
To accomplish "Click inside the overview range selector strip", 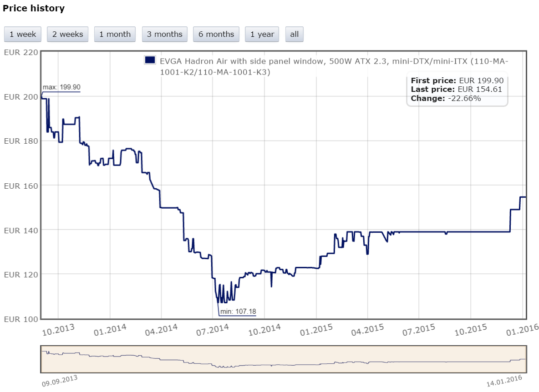I will click(283, 359).
